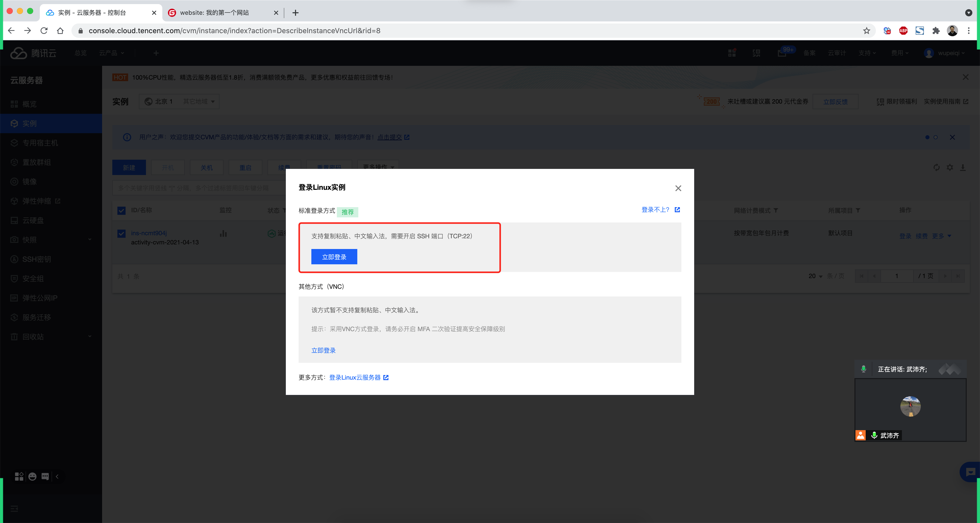Click the 新建 button
The width and height of the screenshot is (980, 523).
[x=129, y=167]
